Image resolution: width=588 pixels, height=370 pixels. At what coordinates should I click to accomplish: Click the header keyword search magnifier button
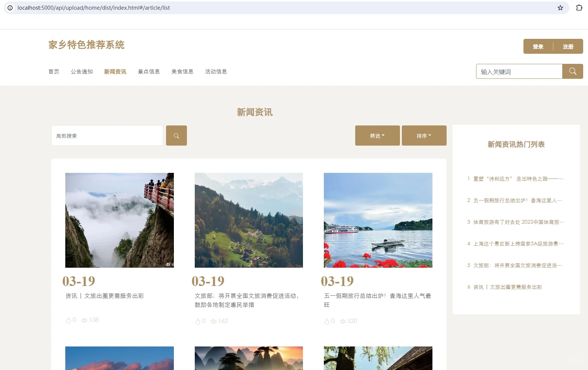[x=573, y=71]
